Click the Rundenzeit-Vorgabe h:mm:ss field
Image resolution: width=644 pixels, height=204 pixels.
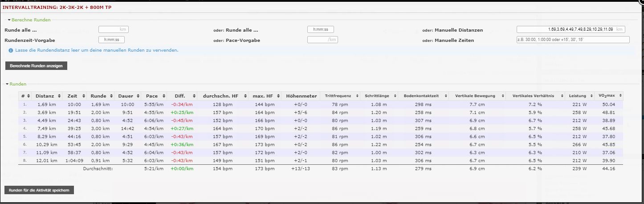pos(111,40)
